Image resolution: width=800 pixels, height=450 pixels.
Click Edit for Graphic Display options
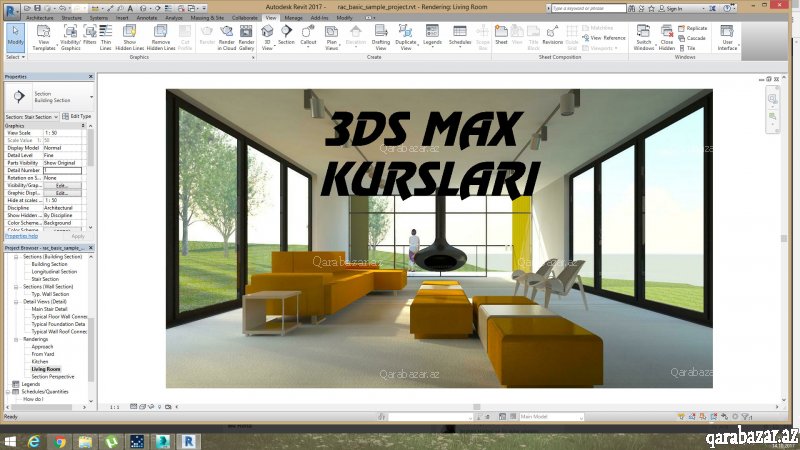[62, 193]
